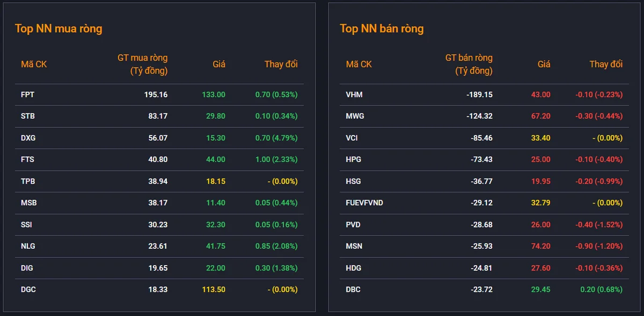Click VCI price 33.40
This screenshot has width=644, height=316.
[541, 138]
